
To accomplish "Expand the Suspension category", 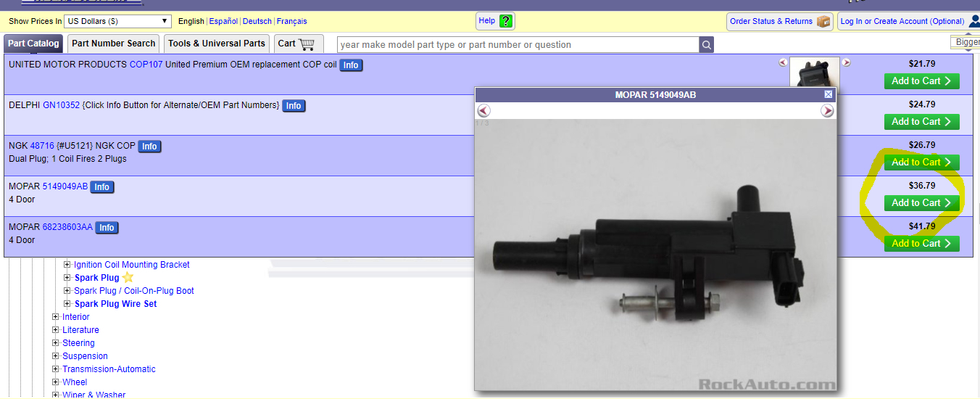I will (x=56, y=356).
